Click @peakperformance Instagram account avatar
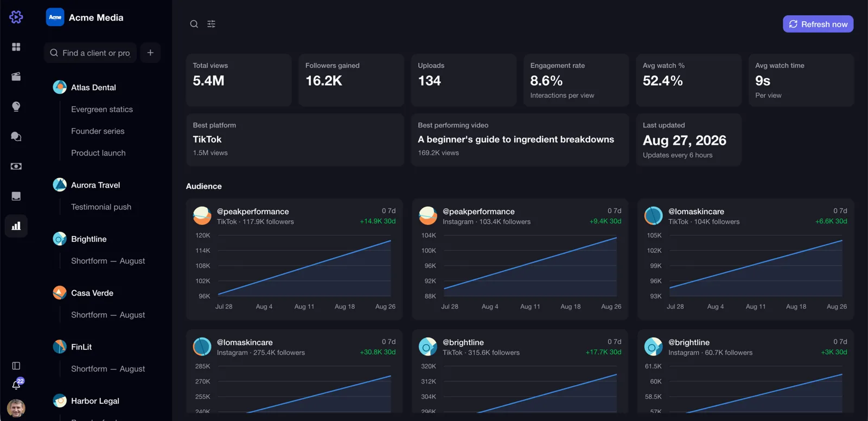Image resolution: width=868 pixels, height=421 pixels. (x=428, y=216)
